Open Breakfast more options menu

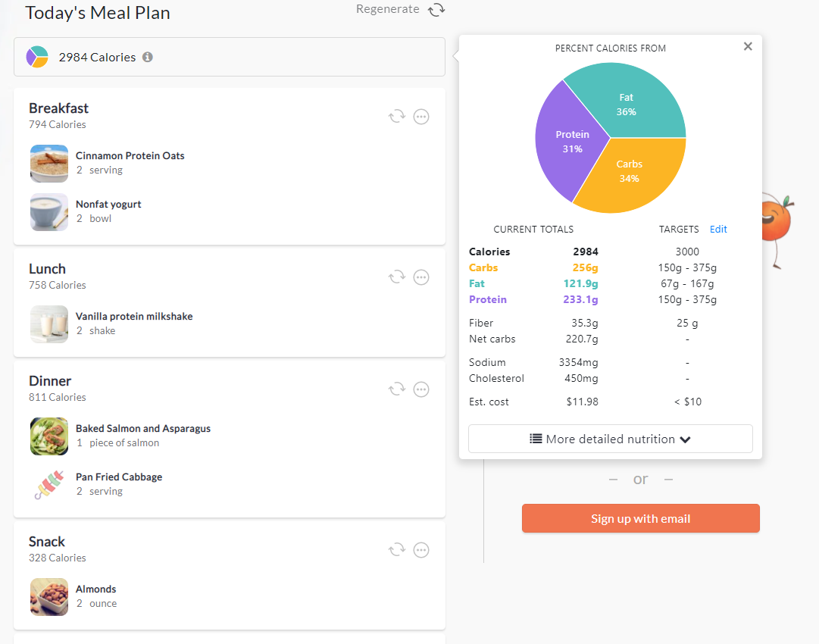421,117
